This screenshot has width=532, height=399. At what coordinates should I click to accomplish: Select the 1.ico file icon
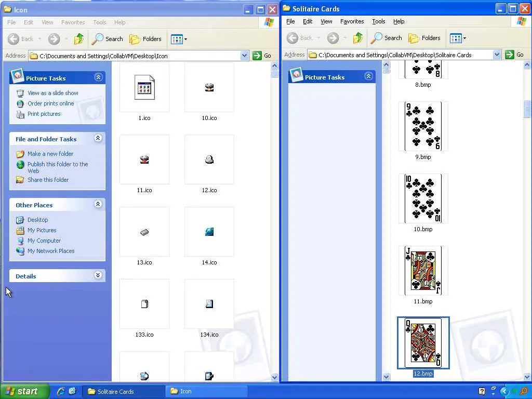pos(144,87)
